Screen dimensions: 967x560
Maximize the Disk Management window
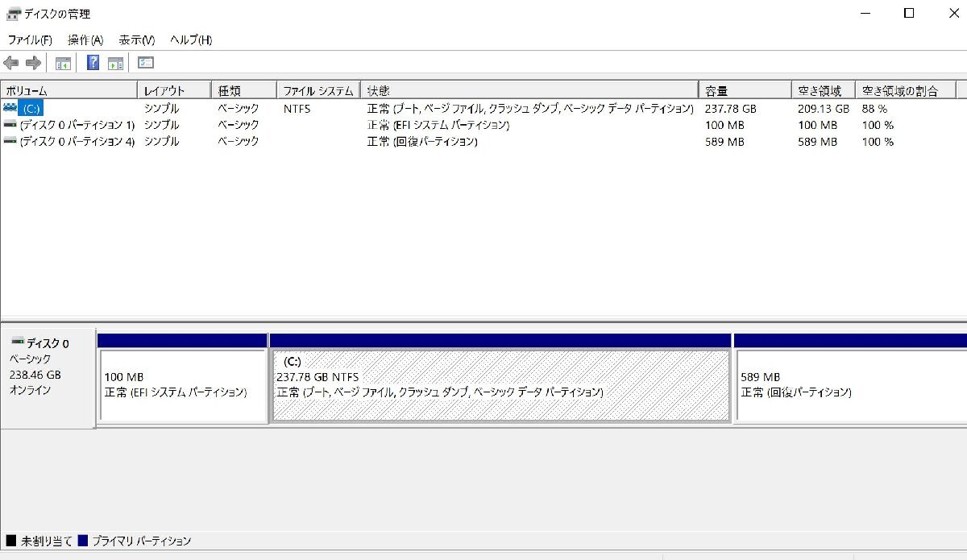click(x=909, y=14)
